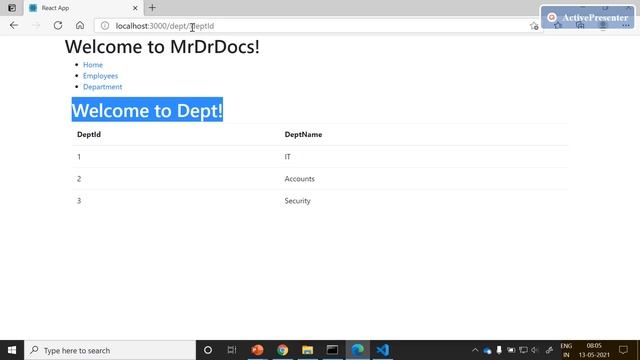This screenshot has height=360, width=640.
Task: Select the DeptId cell with value 2
Action: pyautogui.click(x=79, y=179)
